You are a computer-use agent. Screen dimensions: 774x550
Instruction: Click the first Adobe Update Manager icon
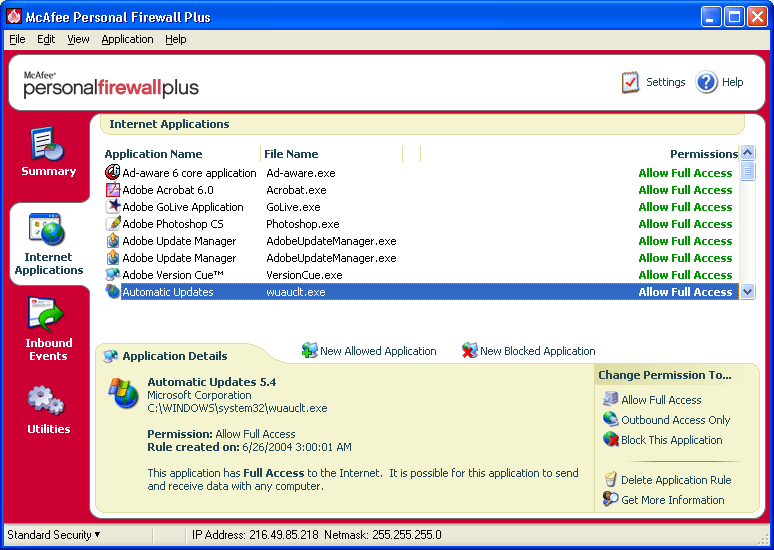[x=113, y=240]
